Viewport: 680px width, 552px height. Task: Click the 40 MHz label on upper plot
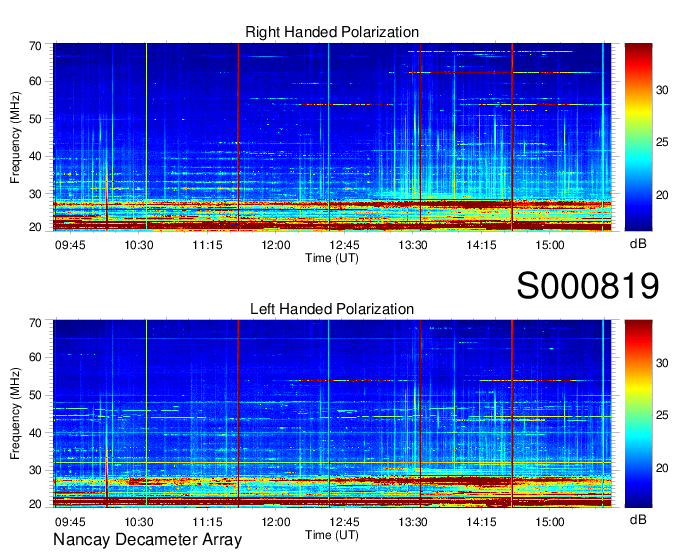tap(35, 157)
